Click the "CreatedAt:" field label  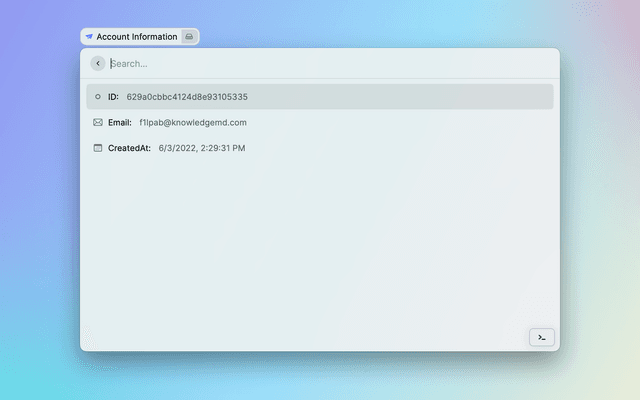(x=130, y=148)
